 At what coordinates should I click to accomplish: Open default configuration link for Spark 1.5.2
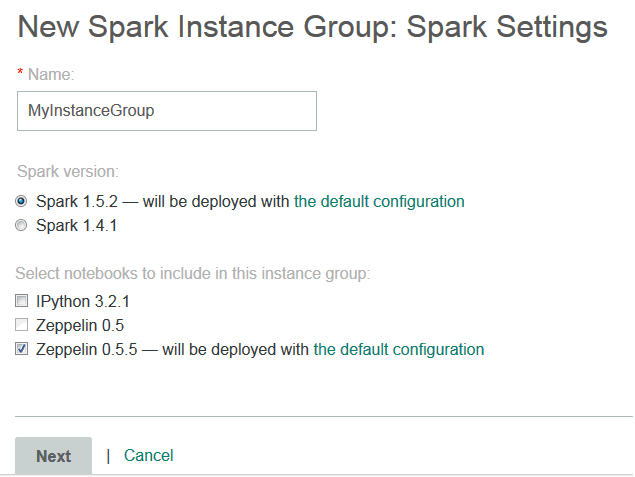(x=379, y=202)
